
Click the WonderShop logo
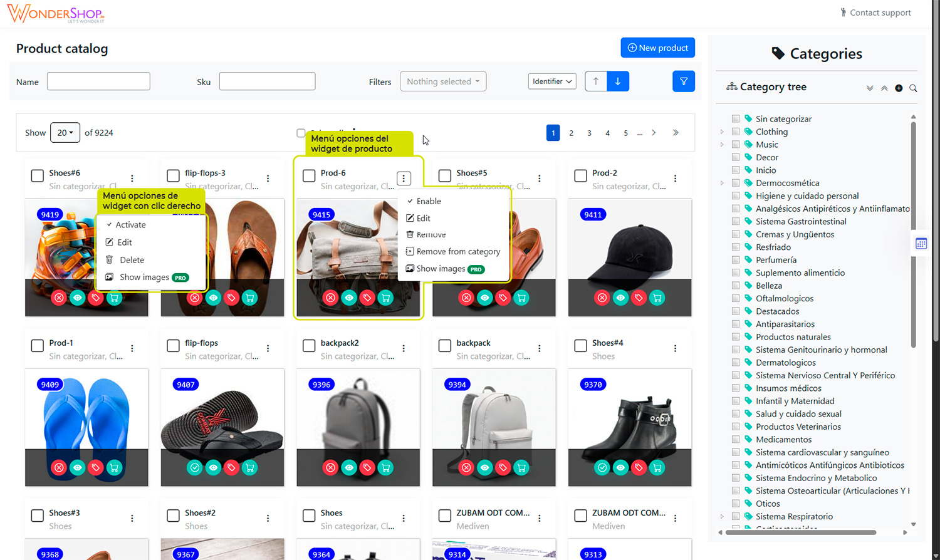(x=56, y=13)
